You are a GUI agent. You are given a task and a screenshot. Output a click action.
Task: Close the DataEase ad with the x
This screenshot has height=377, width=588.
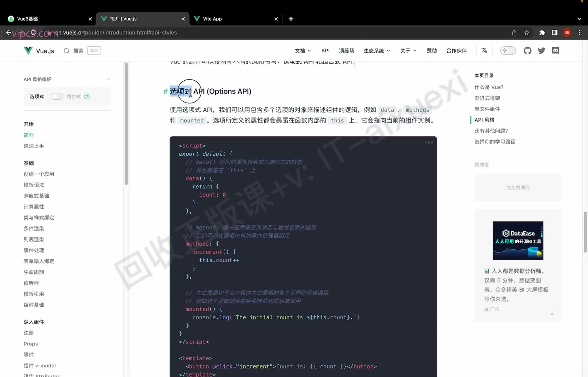pos(552,314)
